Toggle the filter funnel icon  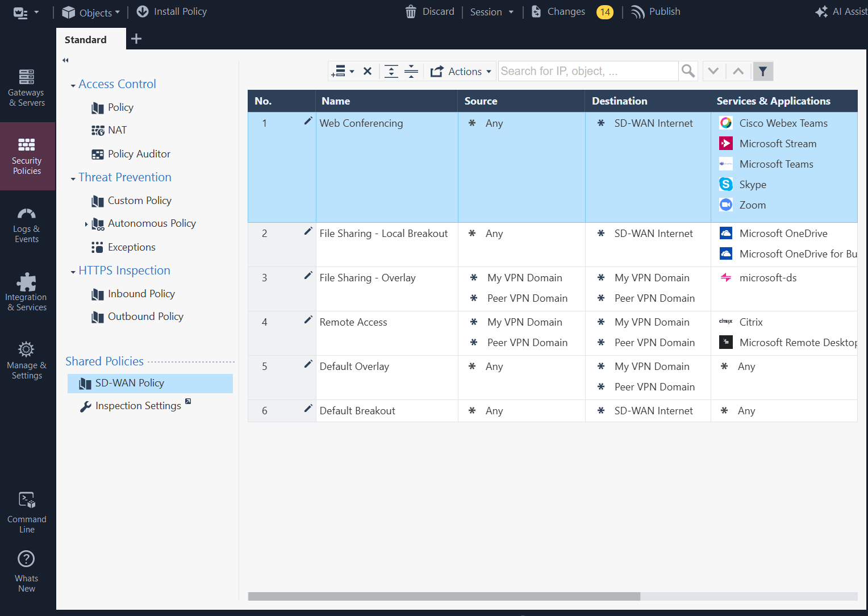point(763,71)
